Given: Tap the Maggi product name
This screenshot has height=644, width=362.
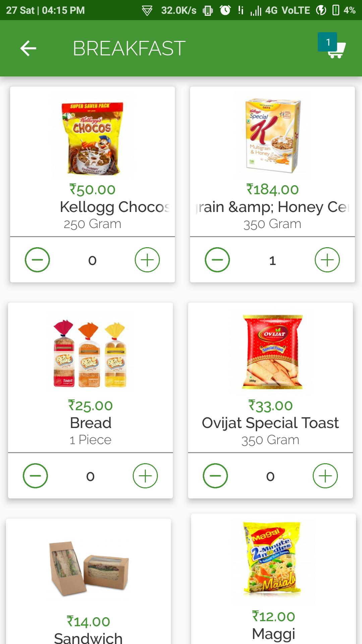Looking at the screenshot, I should pyautogui.click(x=273, y=634).
